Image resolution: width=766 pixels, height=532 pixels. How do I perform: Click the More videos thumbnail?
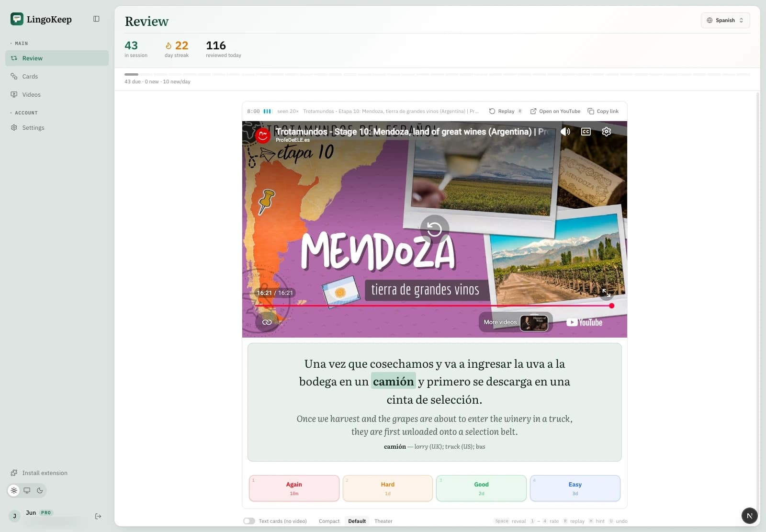point(534,323)
